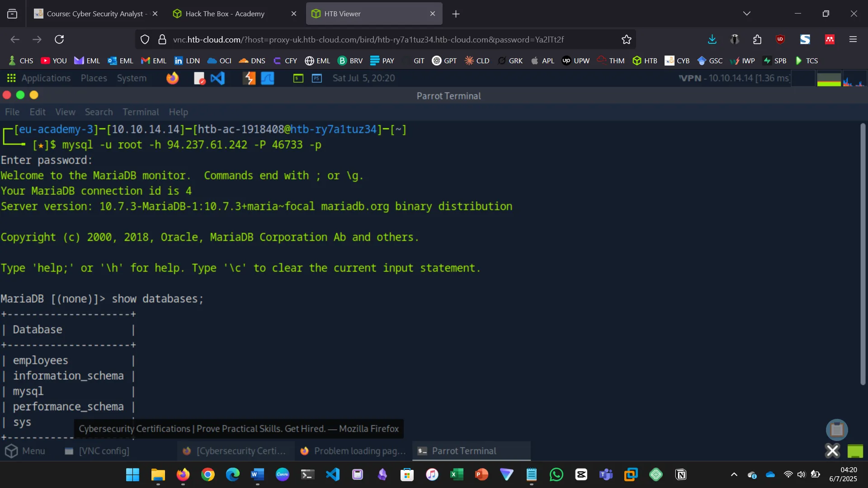Click the green terminal launcher in panel

pyautogui.click(x=298, y=78)
